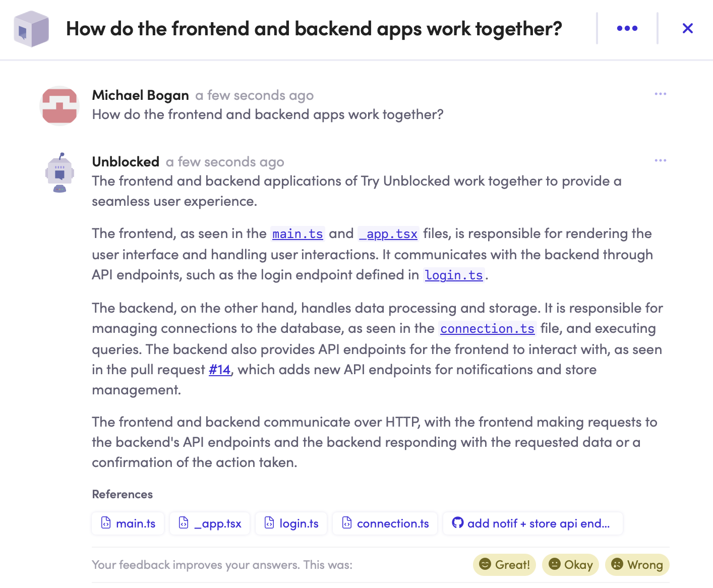Close the question panel with X

tap(687, 29)
